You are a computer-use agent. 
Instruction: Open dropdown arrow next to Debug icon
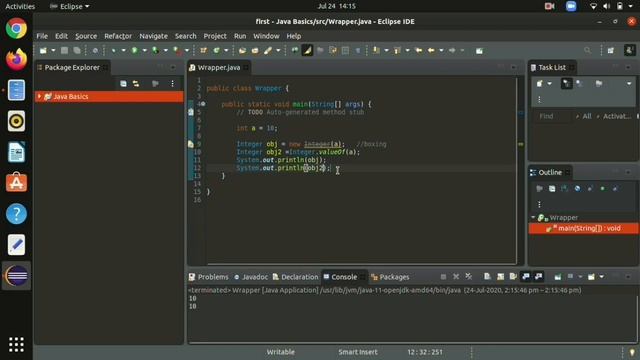pos(123,51)
